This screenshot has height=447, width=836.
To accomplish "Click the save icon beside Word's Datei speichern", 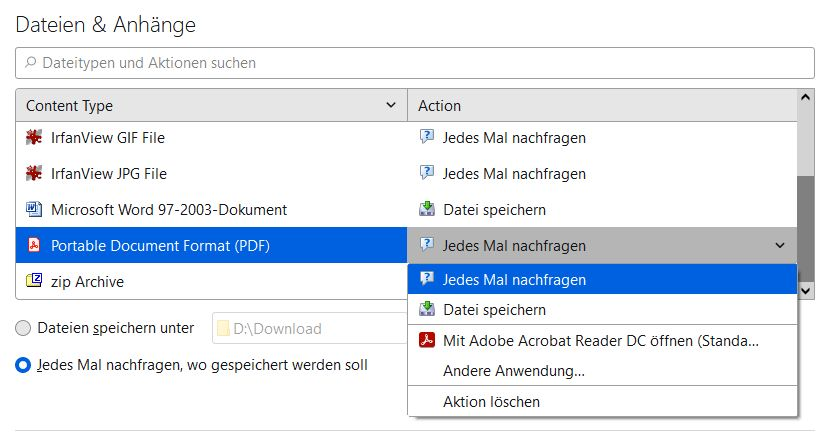I will point(427,210).
